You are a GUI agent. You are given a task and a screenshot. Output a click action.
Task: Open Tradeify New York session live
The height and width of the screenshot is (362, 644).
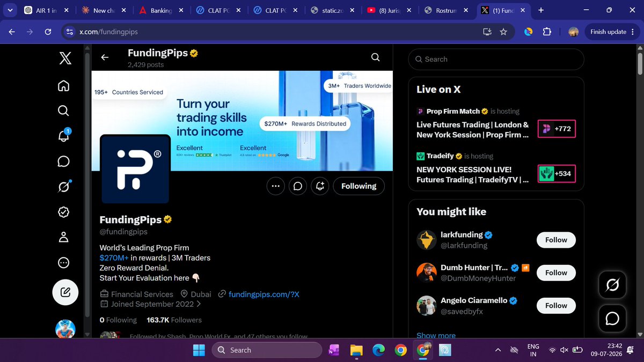pos(472,175)
